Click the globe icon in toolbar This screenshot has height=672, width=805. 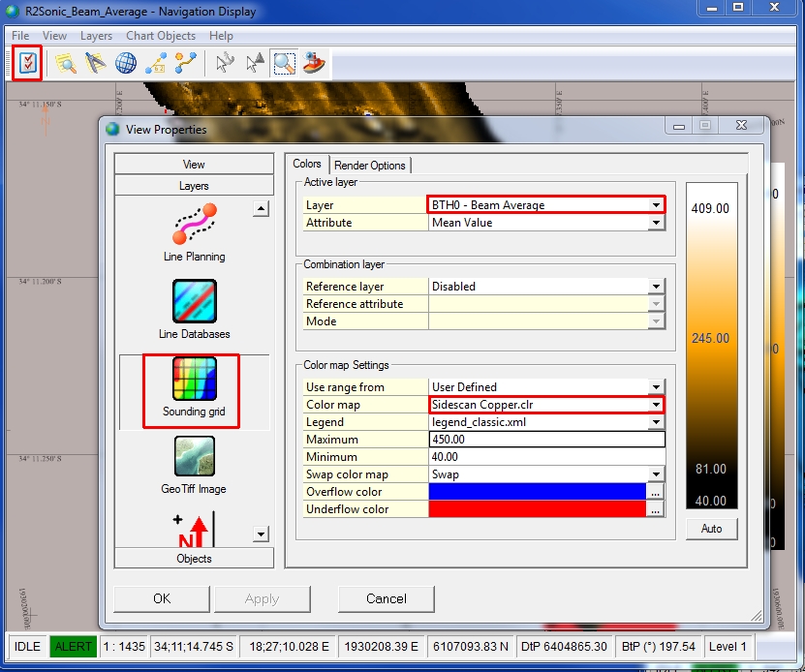pyautogui.click(x=126, y=64)
